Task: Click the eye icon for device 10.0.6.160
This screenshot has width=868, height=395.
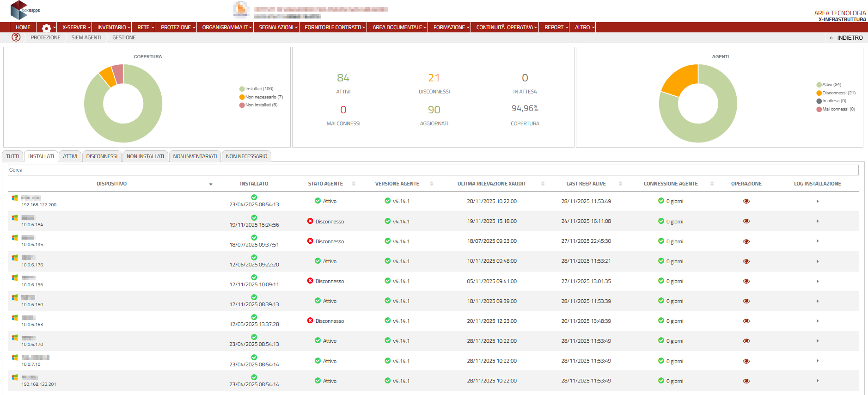Action: 746,301
